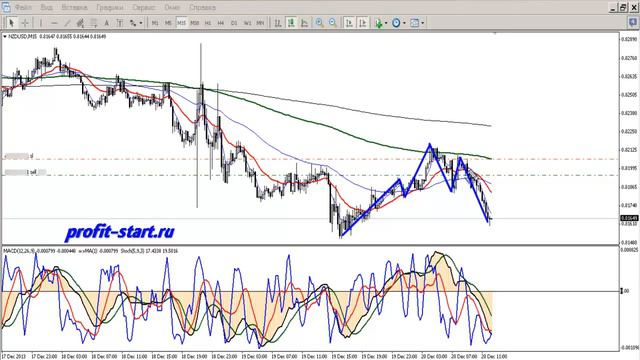
Task: Choose the text label 'T' tool
Action: pyautogui.click(x=120, y=23)
